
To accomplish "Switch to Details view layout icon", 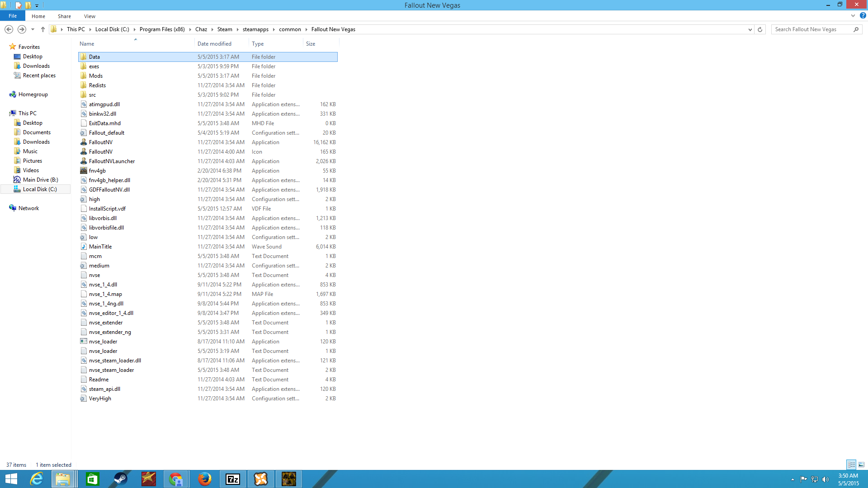I will coord(851,465).
